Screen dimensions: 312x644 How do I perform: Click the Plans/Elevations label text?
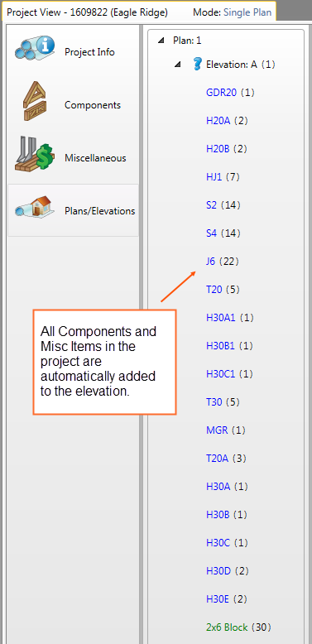(100, 211)
